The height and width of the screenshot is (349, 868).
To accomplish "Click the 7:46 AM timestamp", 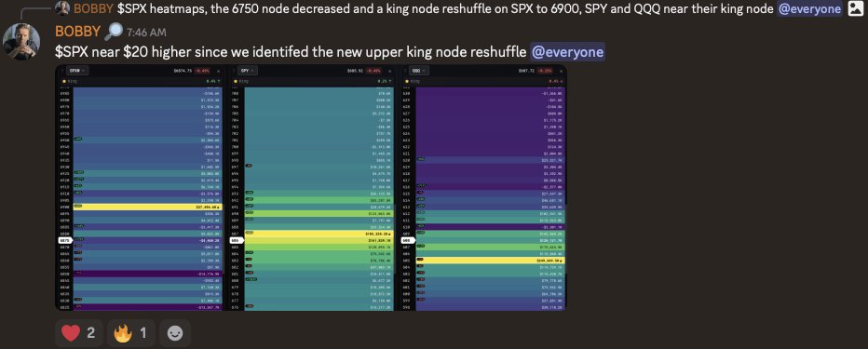I will pyautogui.click(x=146, y=33).
